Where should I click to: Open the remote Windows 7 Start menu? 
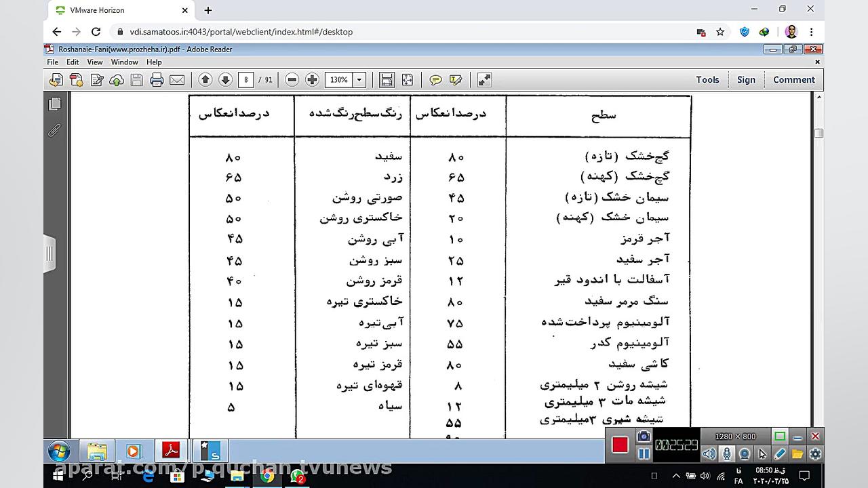(60, 450)
